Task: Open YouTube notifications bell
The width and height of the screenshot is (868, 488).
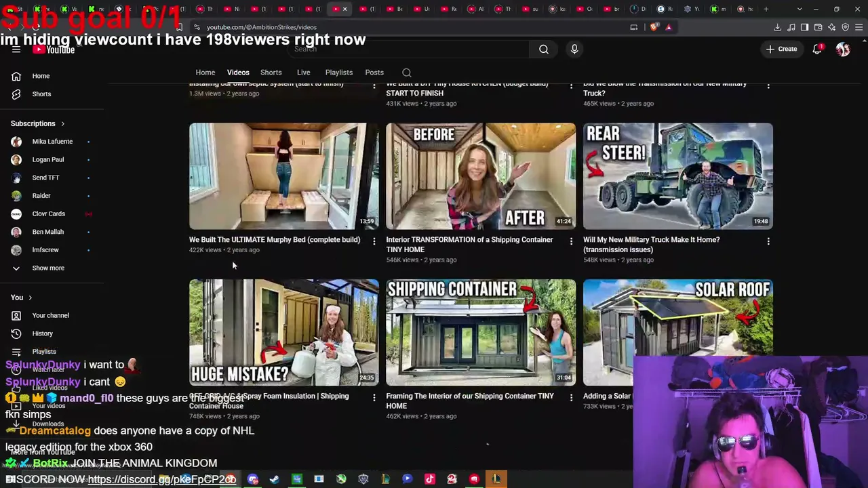Action: (x=817, y=49)
